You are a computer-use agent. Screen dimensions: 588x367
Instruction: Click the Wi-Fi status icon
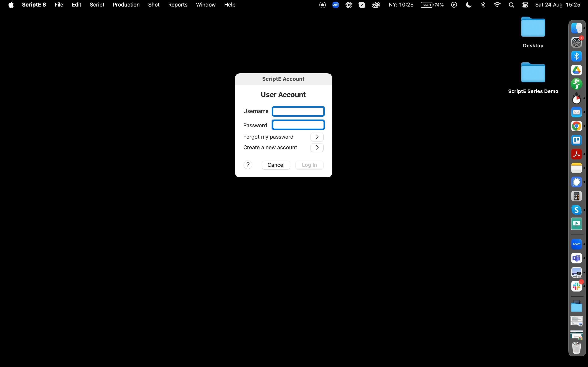click(x=497, y=5)
